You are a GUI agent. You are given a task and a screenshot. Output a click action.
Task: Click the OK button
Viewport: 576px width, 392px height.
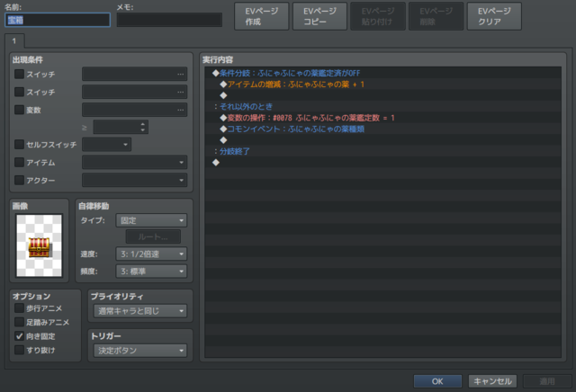(x=437, y=381)
